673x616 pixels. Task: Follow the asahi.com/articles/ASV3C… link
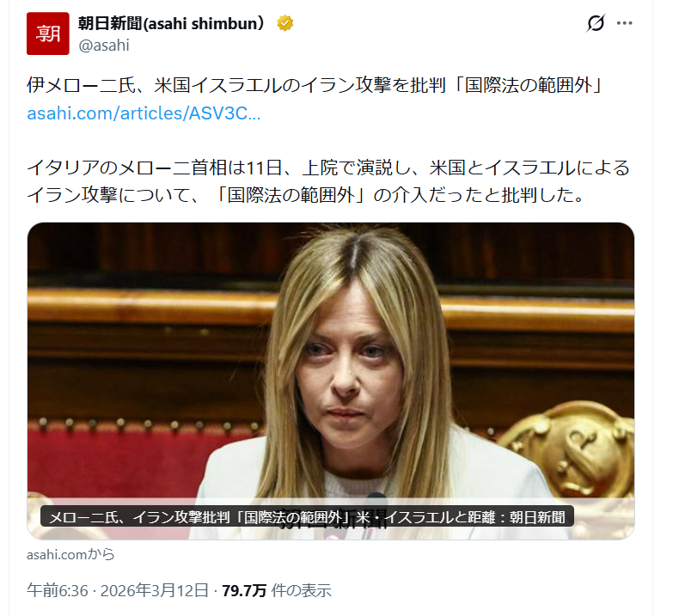[144, 113]
